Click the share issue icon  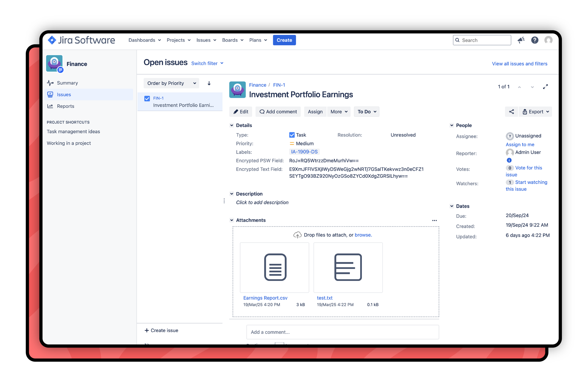(x=511, y=112)
